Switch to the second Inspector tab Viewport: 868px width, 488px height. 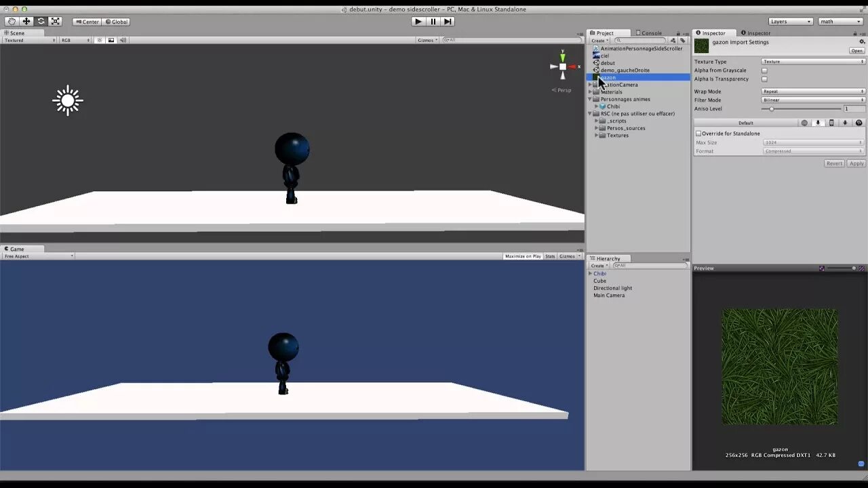(x=755, y=33)
